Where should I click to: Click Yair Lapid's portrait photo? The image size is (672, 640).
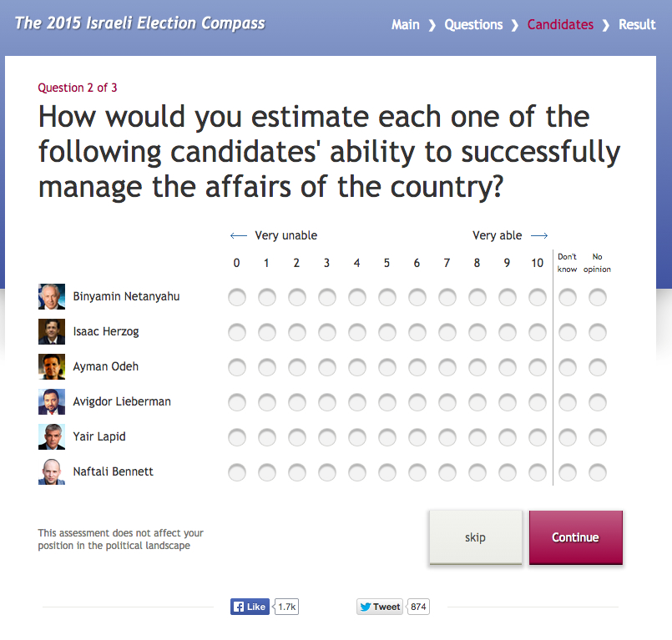point(51,436)
